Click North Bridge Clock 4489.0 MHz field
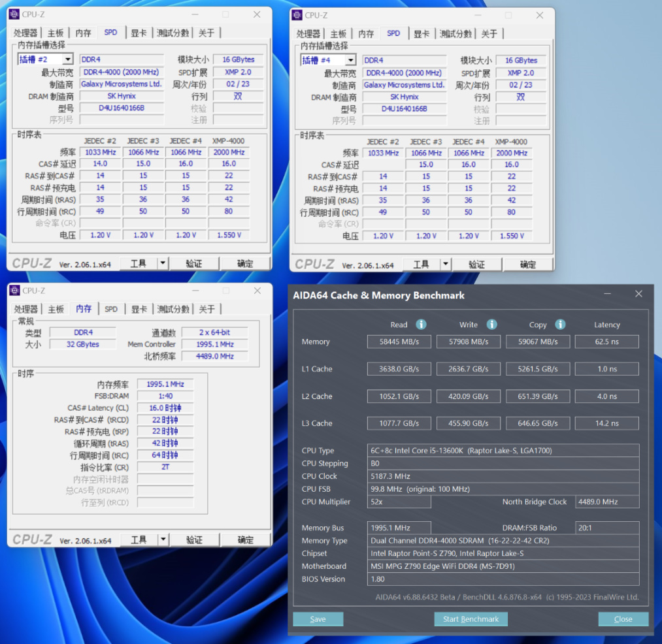 606,502
